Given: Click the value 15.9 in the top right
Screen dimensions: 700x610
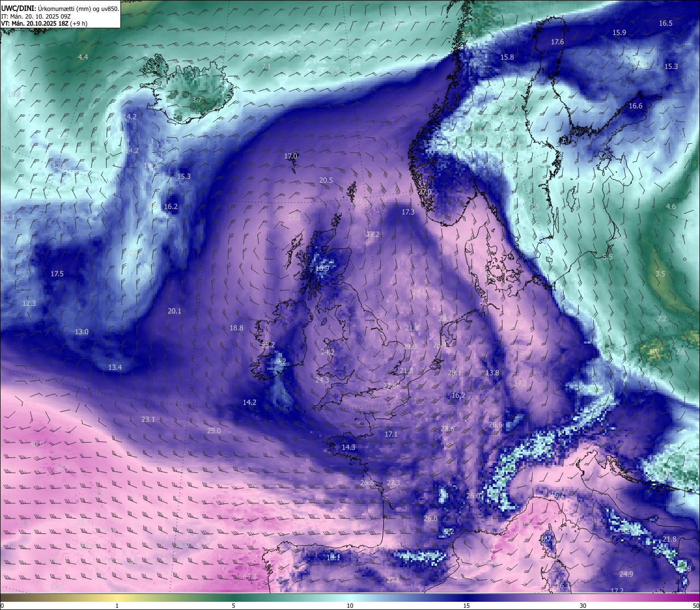Looking at the screenshot, I should [619, 32].
